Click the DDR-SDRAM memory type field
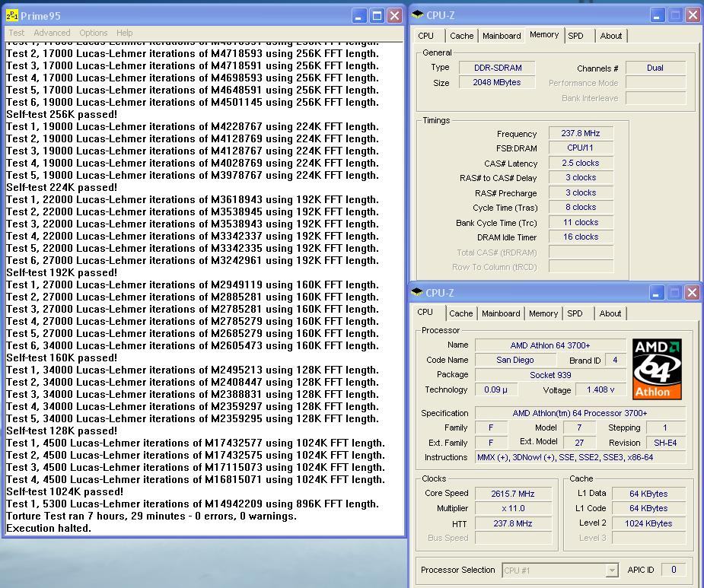This screenshot has height=588, width=704. pyautogui.click(x=498, y=68)
